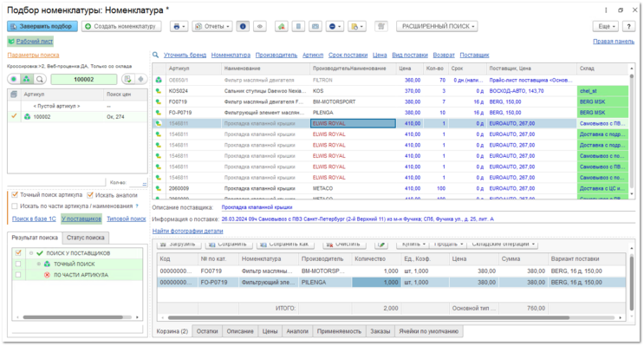Click the green house icon in toolbar
This screenshot has width=644, height=346.
click(282, 26)
